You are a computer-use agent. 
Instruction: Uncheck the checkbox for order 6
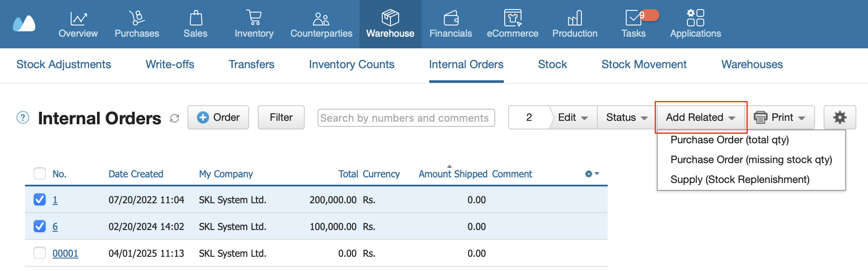coord(40,226)
